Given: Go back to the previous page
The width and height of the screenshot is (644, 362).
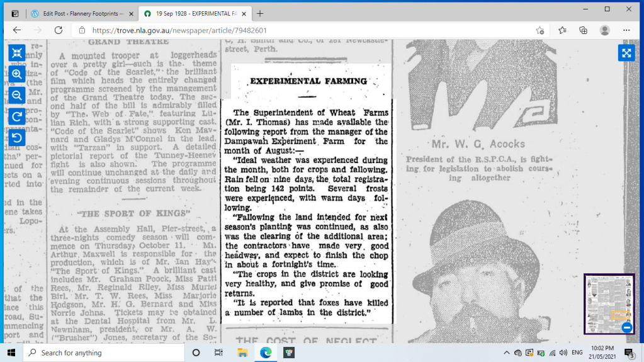Looking at the screenshot, I should pos(17,30).
